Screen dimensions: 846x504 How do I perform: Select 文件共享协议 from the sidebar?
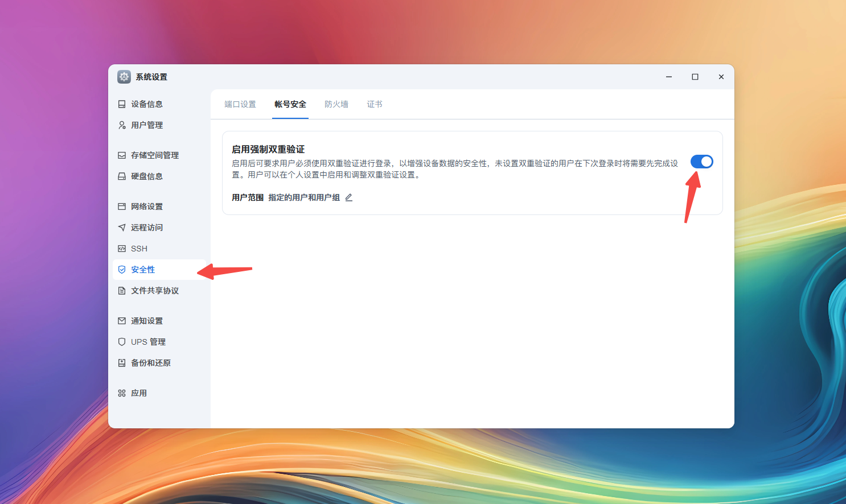121,290
